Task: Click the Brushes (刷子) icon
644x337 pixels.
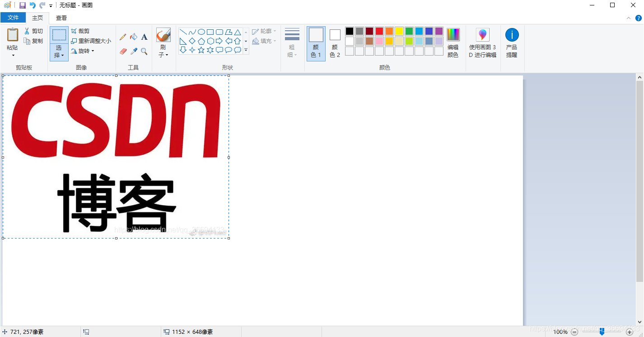Action: click(163, 35)
